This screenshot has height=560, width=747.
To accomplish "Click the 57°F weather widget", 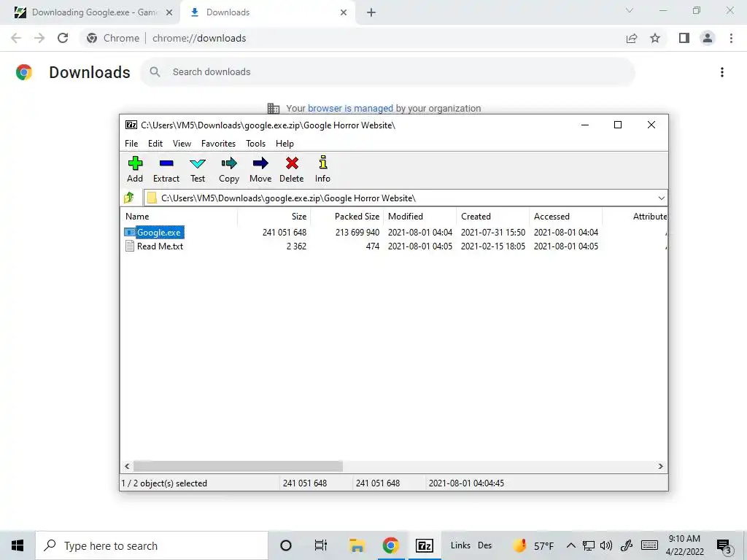I will pos(533,545).
